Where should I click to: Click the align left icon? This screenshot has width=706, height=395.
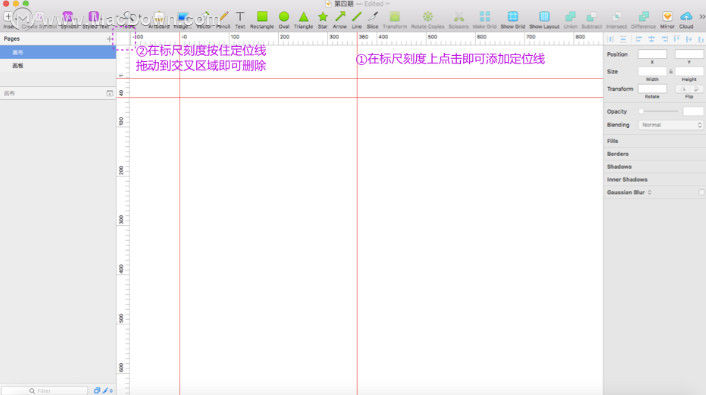(x=638, y=40)
